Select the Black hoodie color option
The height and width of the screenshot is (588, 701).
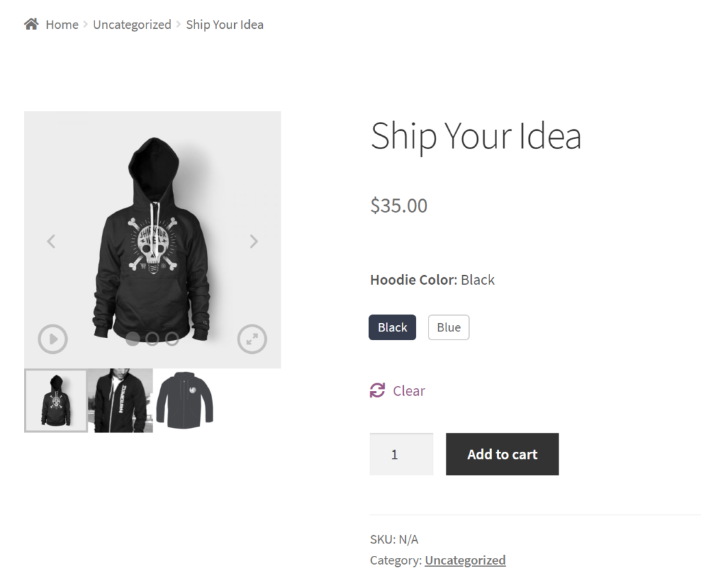point(392,327)
